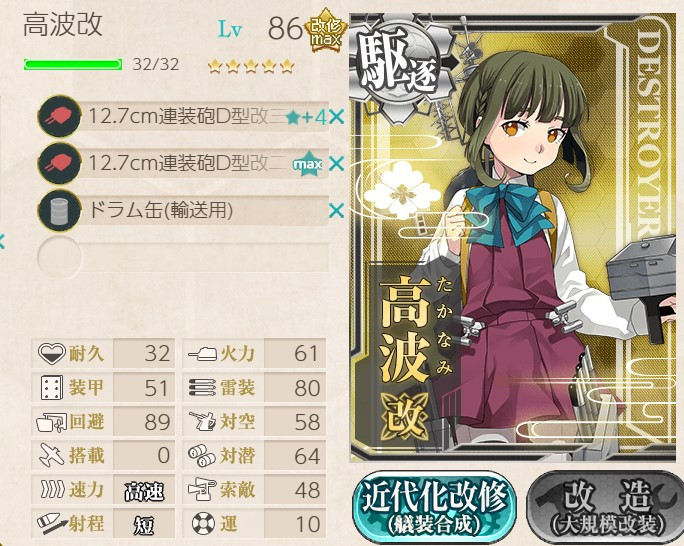
Task: Click the 駆逐 ship type gear emblem
Action: pyautogui.click(x=399, y=67)
